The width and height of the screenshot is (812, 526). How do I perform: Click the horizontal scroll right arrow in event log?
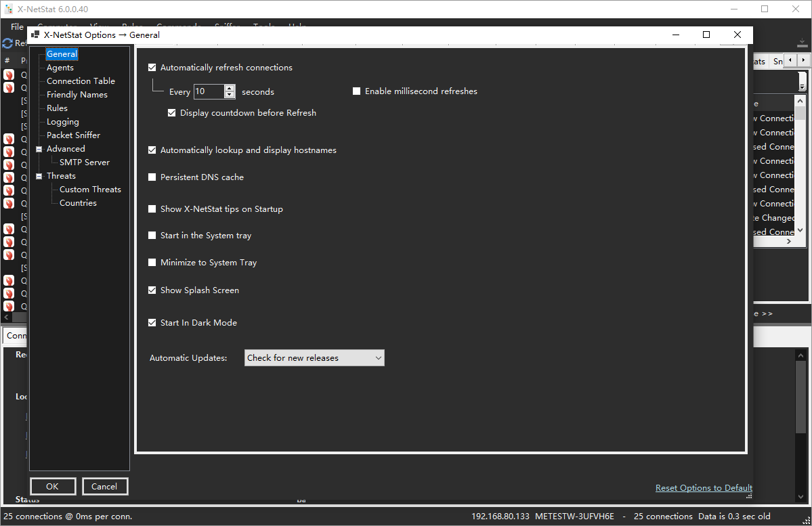(789, 241)
